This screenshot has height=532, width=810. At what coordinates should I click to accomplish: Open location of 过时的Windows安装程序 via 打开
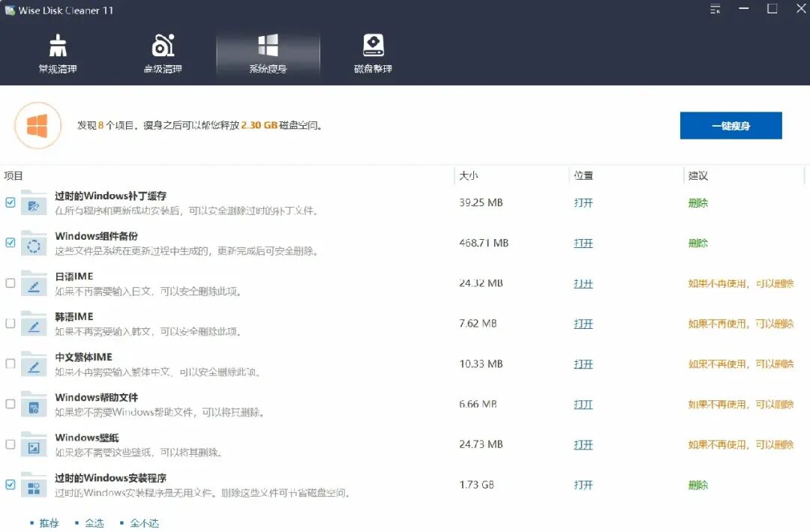click(583, 485)
